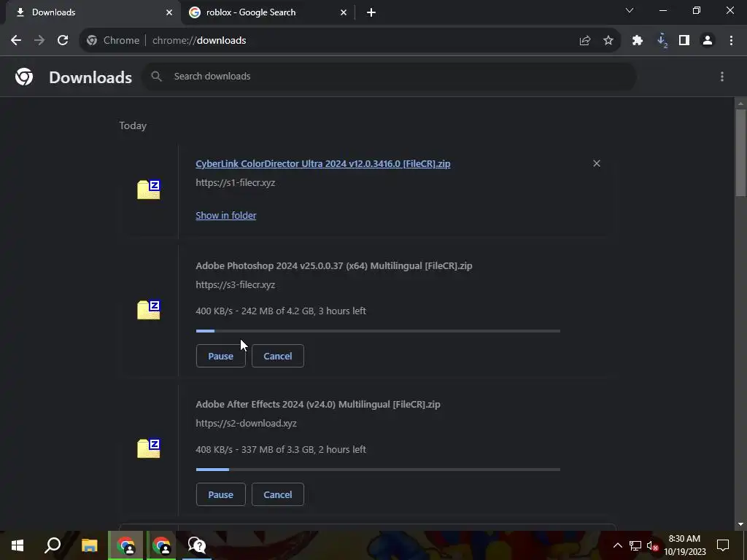The width and height of the screenshot is (747, 560).
Task: Click the Chrome site info chip in address bar
Action: (113, 41)
